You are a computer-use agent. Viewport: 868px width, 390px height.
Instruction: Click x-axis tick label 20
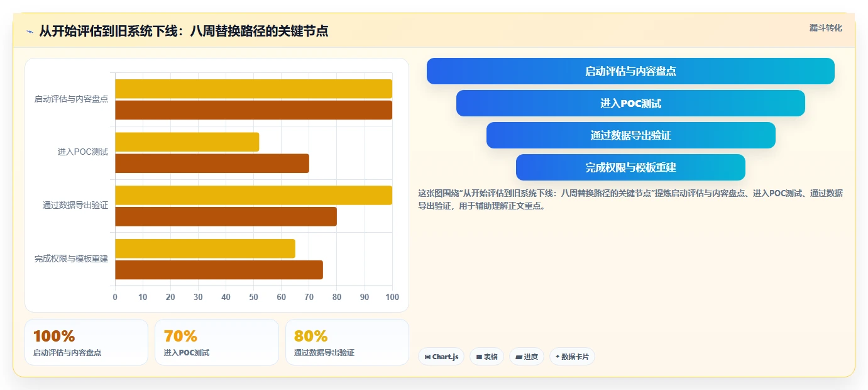170,297
